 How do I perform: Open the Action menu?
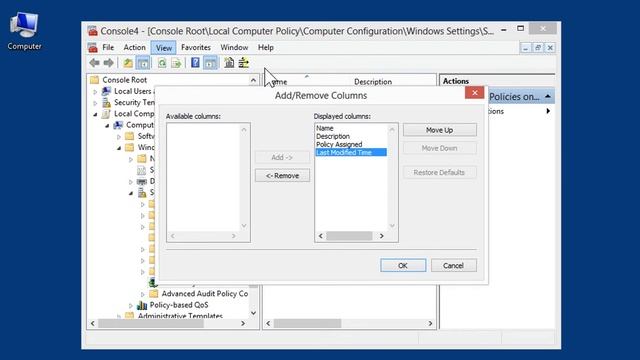[x=134, y=47]
